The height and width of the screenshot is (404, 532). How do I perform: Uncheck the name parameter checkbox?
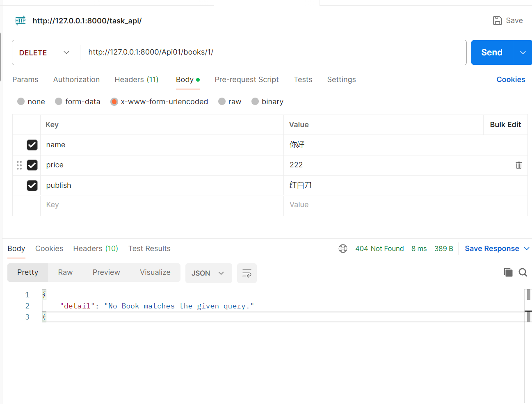tap(32, 145)
